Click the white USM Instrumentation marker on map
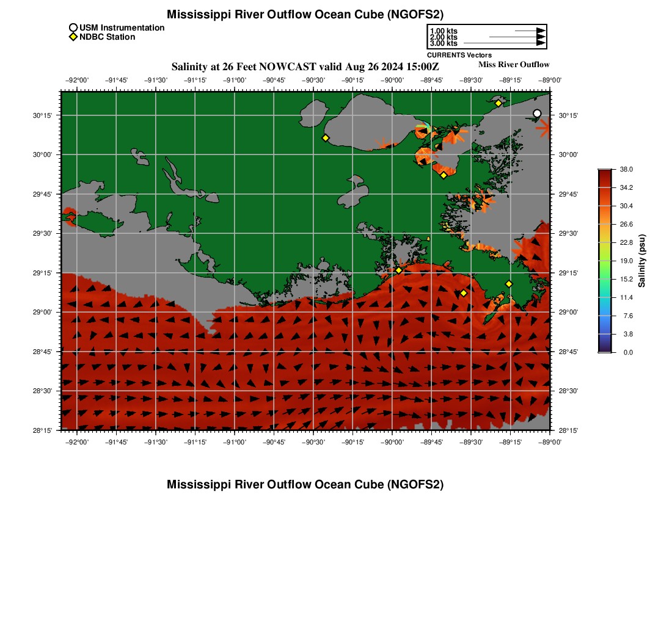Viewport: 672px width, 641px height. (x=537, y=114)
